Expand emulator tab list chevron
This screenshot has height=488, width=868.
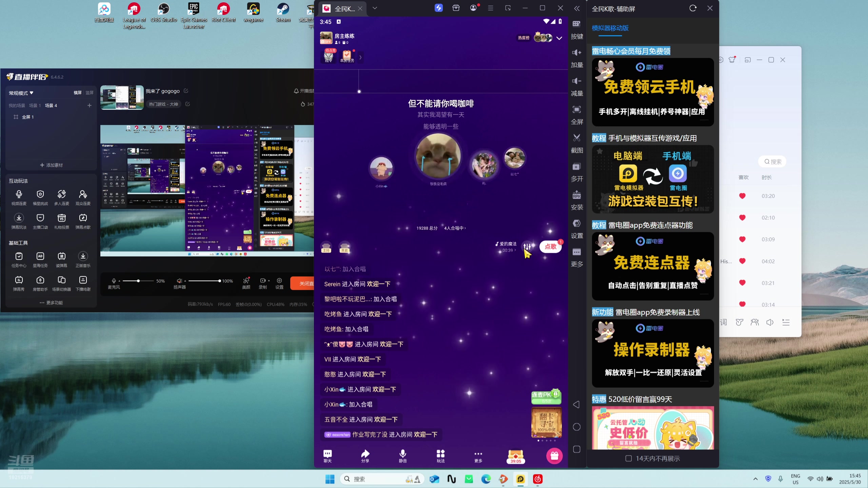tap(375, 8)
